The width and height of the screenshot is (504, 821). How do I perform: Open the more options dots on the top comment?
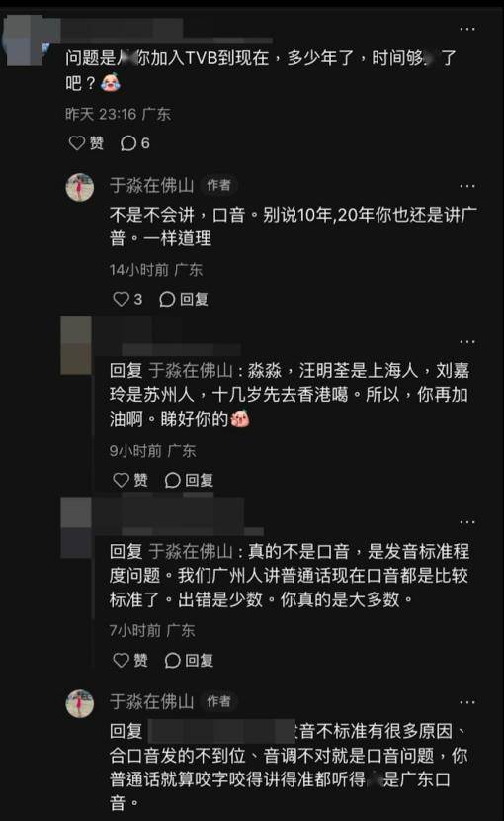[x=466, y=29]
